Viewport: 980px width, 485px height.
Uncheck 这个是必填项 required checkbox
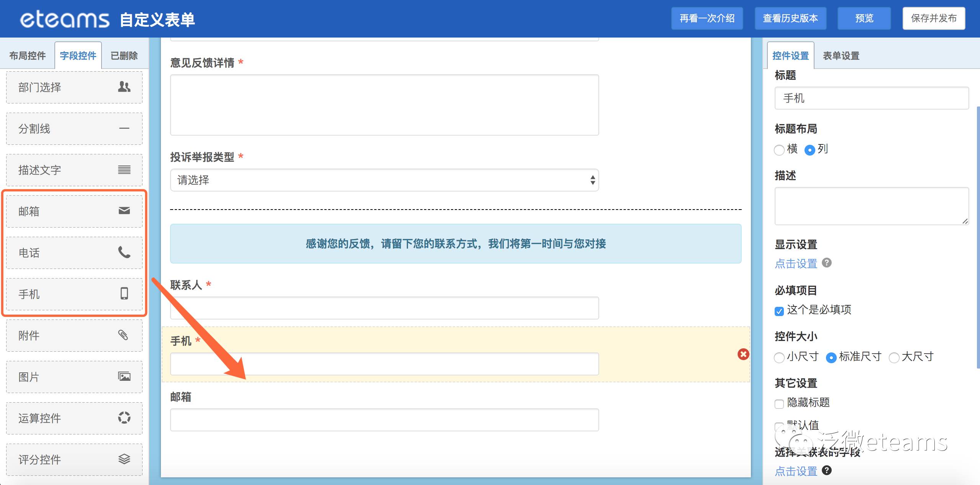point(779,311)
